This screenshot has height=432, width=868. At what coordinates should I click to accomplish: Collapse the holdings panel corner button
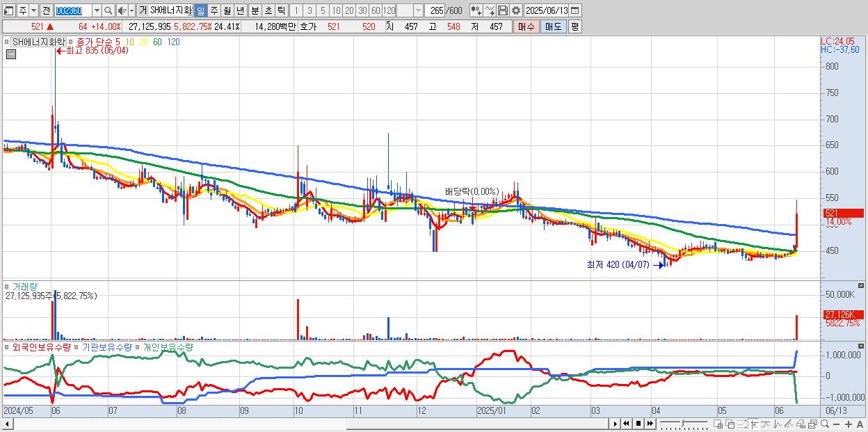point(862,345)
